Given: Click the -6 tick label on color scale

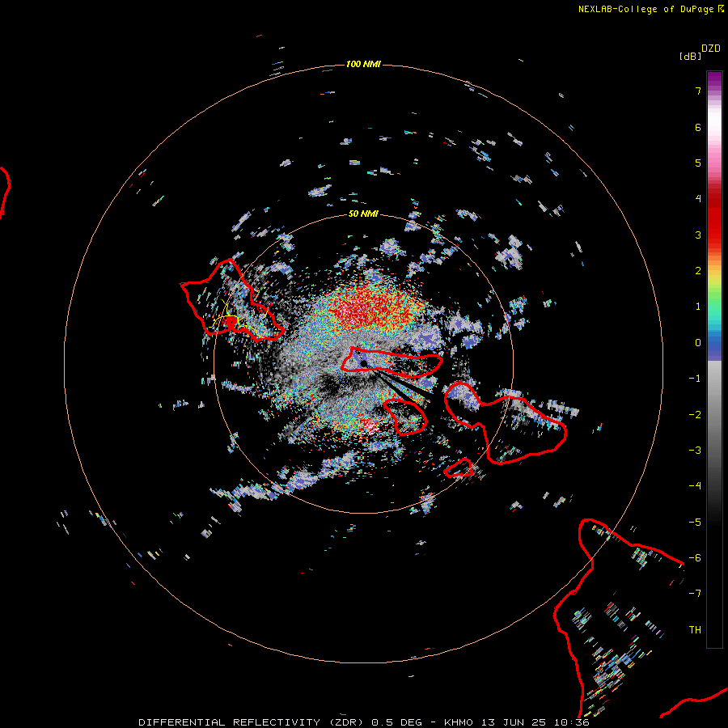Looking at the screenshot, I should [695, 558].
